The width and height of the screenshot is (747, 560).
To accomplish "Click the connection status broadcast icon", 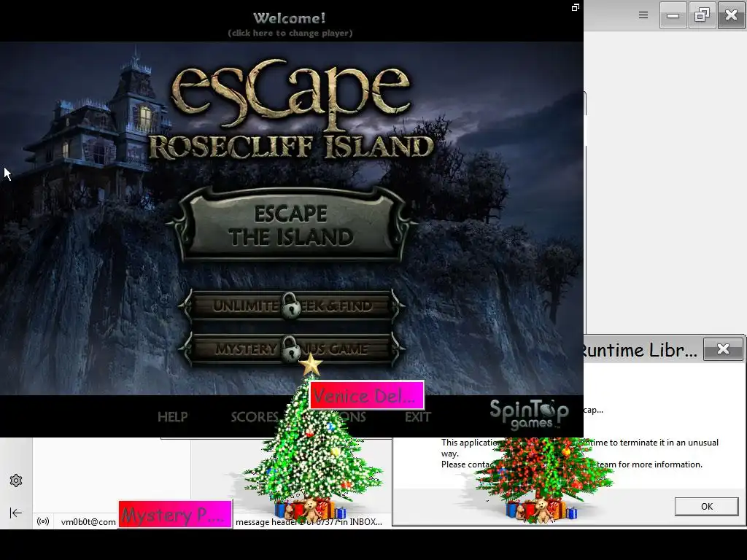I will 43,521.
